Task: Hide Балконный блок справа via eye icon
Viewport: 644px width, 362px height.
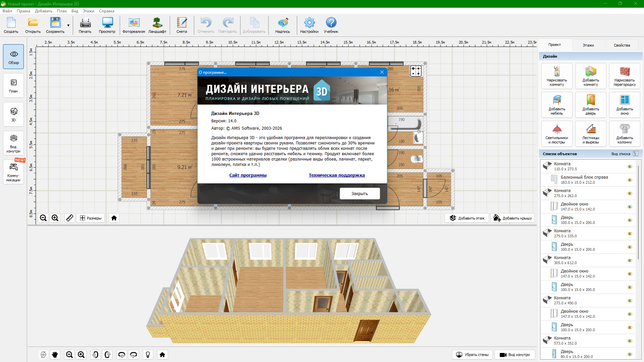Action: 630,180
